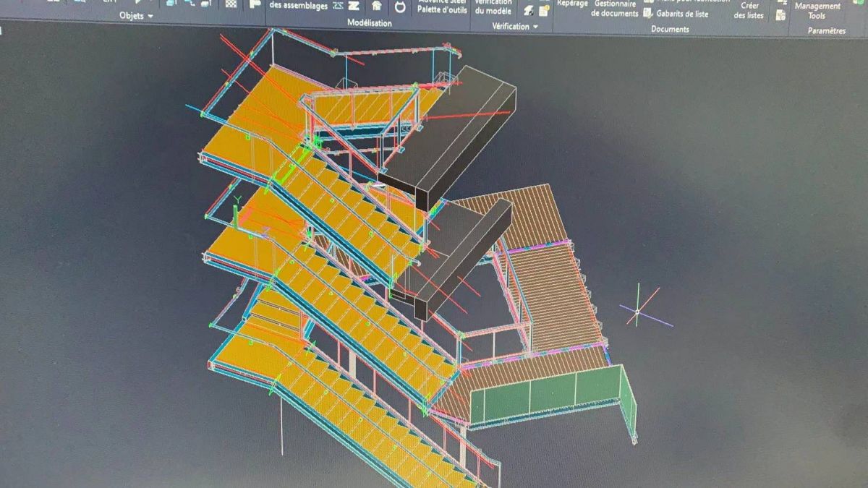Open Gestionnaire de documents
Image resolution: width=868 pixels, height=488 pixels.
[x=615, y=9]
